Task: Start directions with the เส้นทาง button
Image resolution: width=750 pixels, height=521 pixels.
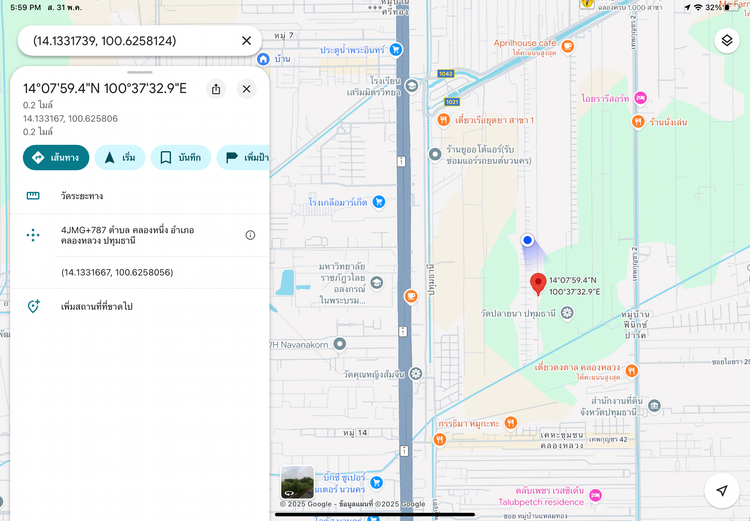Action: [x=56, y=157]
